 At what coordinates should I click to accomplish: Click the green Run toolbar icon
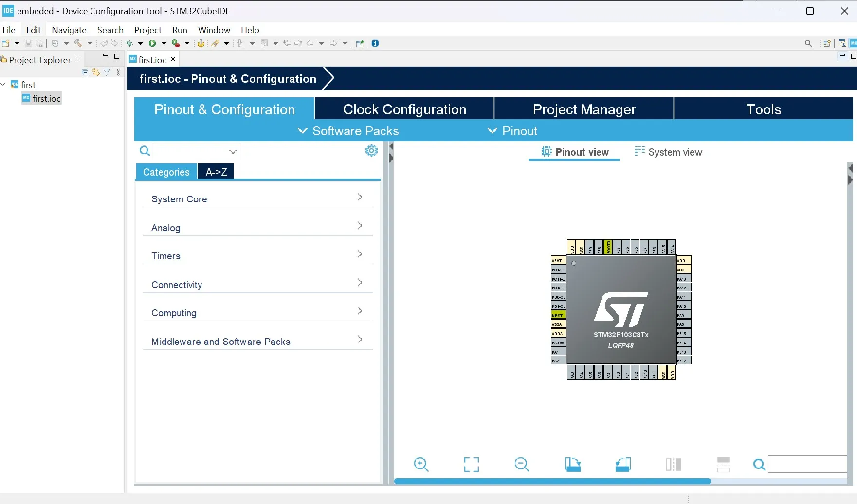[x=152, y=43]
